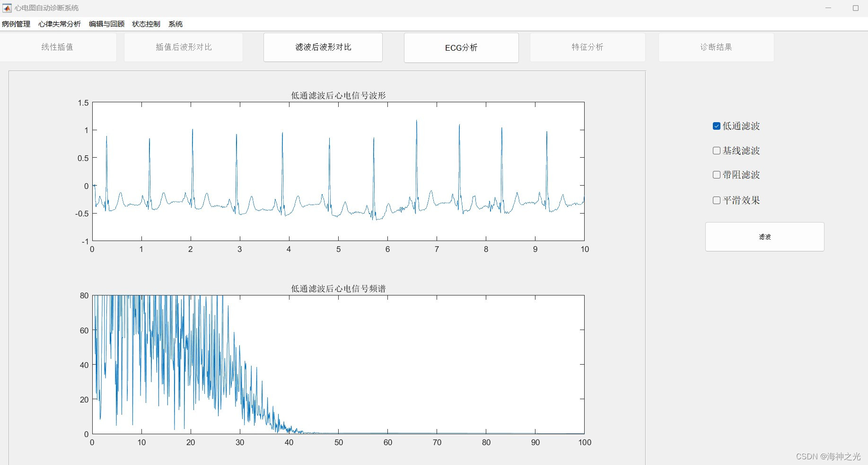Click the 低通滤波后心电信号波形 plot title
868x465 pixels.
point(338,96)
